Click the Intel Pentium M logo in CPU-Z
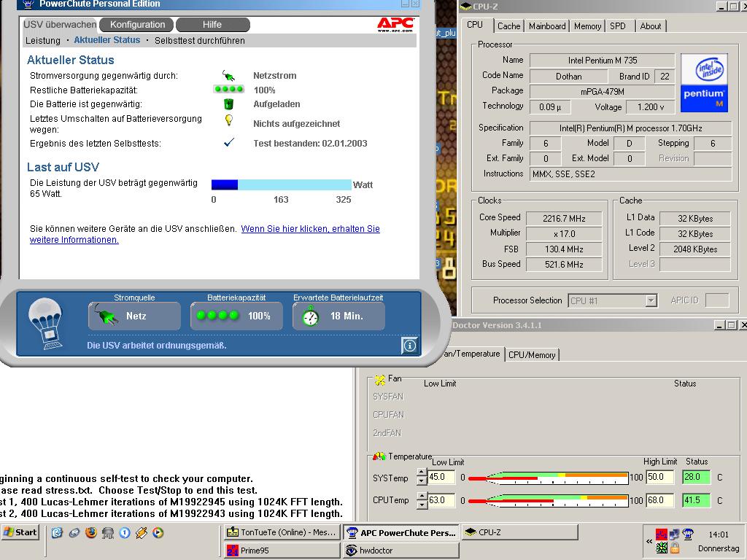 [704, 83]
